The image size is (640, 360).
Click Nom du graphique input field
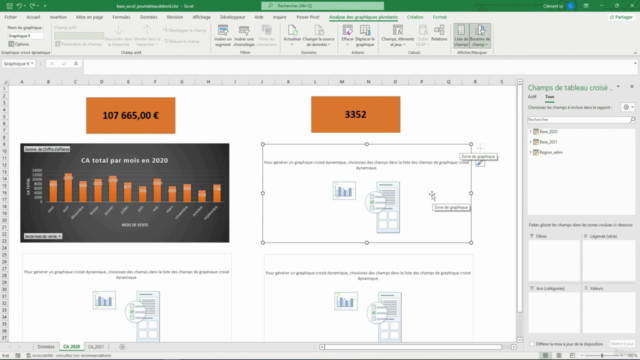[25, 36]
